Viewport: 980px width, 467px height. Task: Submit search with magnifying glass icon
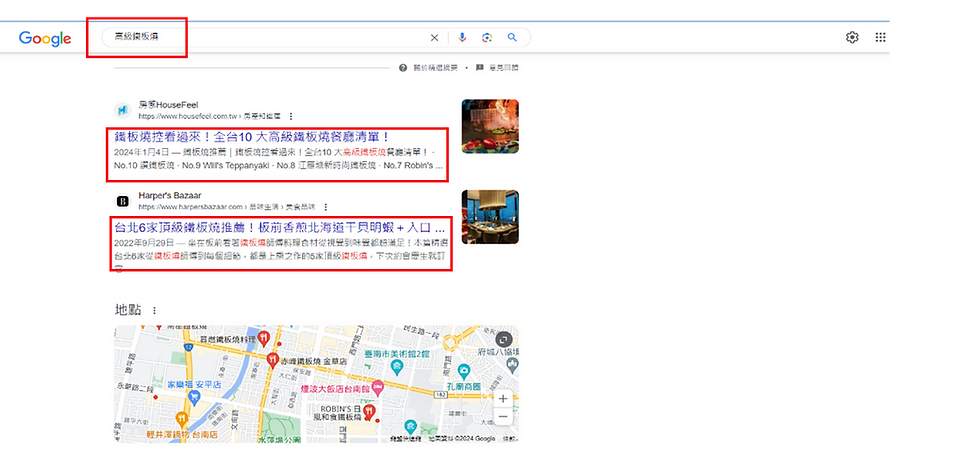point(512,38)
